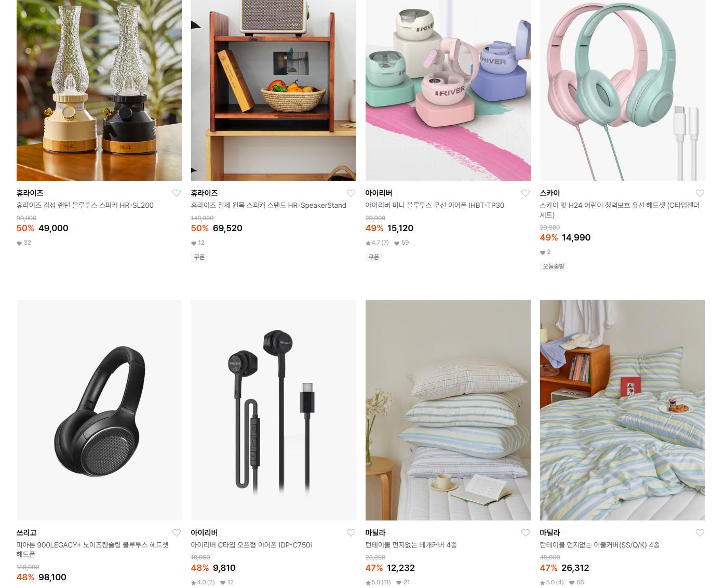Open the wooden speaker stand image

pyautogui.click(x=274, y=90)
